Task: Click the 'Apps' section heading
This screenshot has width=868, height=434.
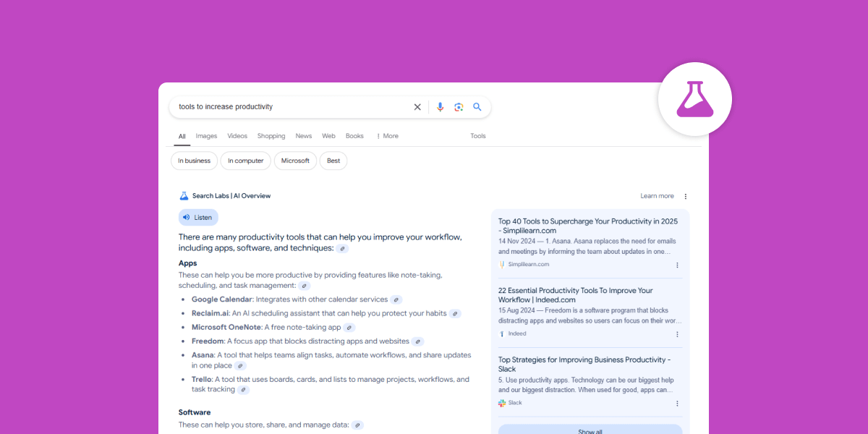Action: pyautogui.click(x=188, y=263)
